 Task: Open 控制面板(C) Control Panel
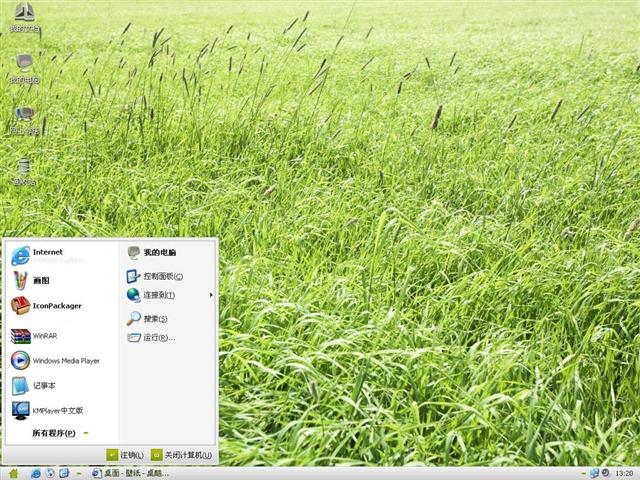(162, 276)
